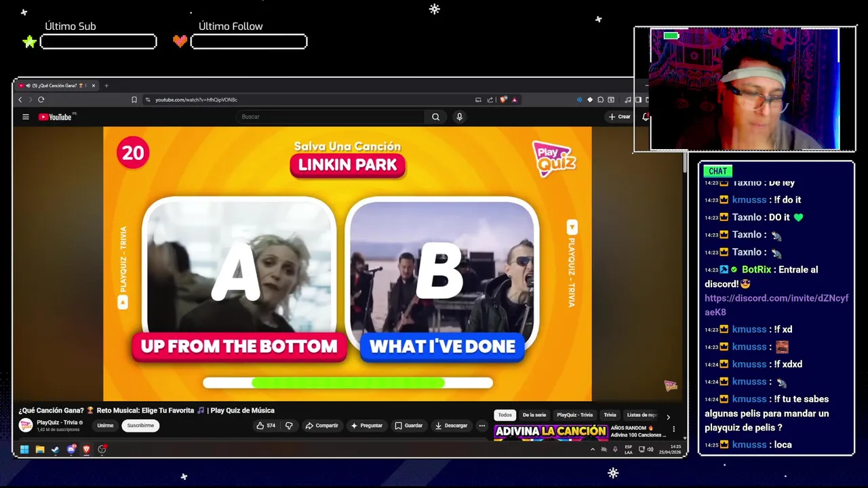Click the streamer webcam overlay
The image size is (868, 488).
[x=745, y=89]
